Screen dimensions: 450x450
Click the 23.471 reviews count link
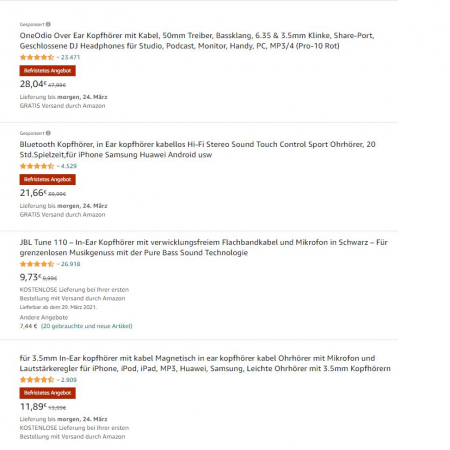70,57
